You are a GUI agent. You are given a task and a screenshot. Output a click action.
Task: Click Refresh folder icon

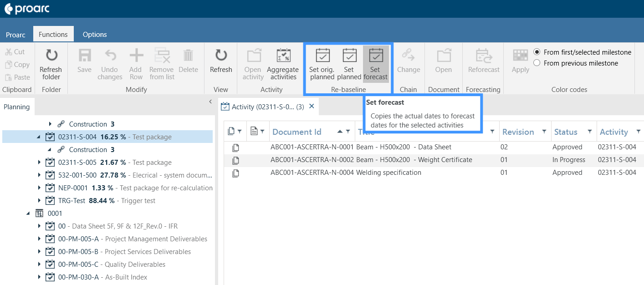tap(51, 55)
